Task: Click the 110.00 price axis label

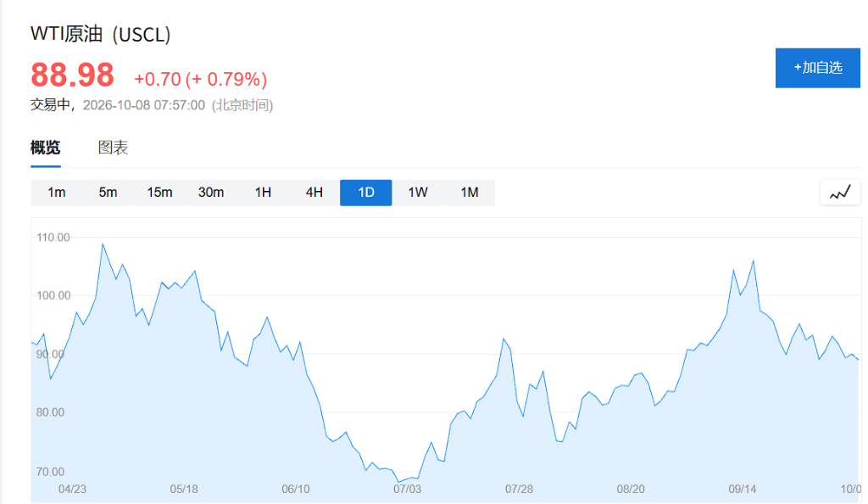Action: point(53,238)
